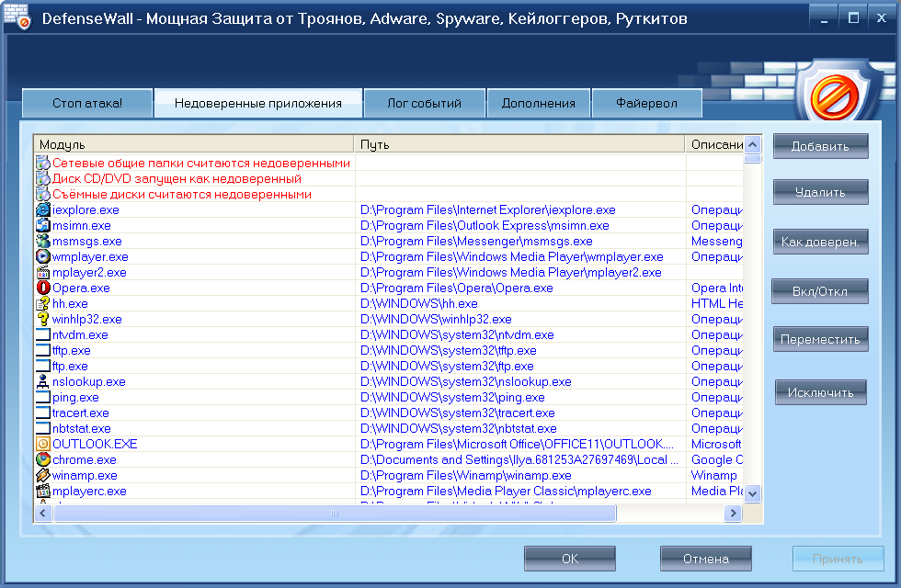901x588 pixels.
Task: Click the msmsgs.exe Messenger icon
Action: pyautogui.click(x=43, y=241)
